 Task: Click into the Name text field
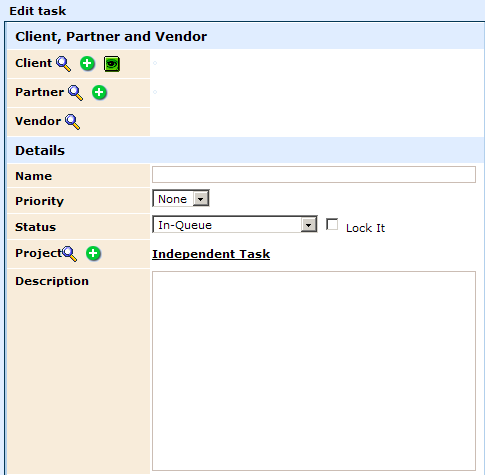pos(314,175)
